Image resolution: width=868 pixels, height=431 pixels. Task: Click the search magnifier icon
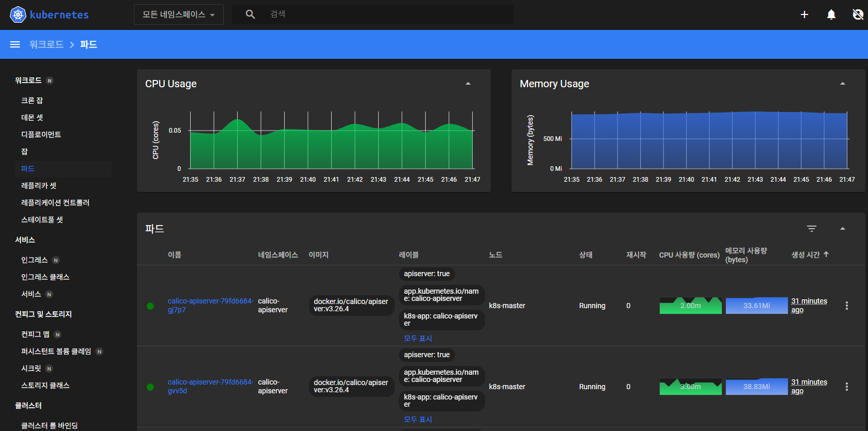(250, 14)
